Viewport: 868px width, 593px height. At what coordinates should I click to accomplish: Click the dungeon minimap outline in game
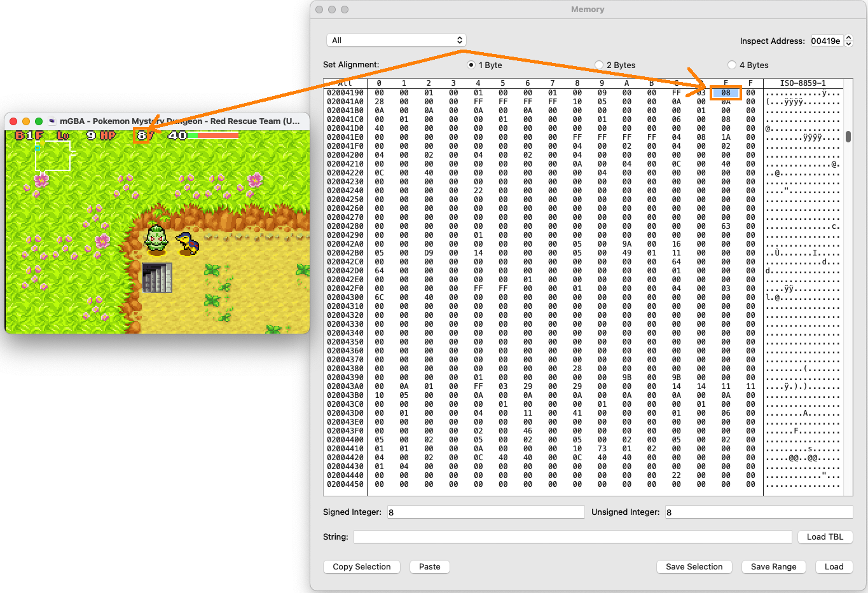(53, 156)
